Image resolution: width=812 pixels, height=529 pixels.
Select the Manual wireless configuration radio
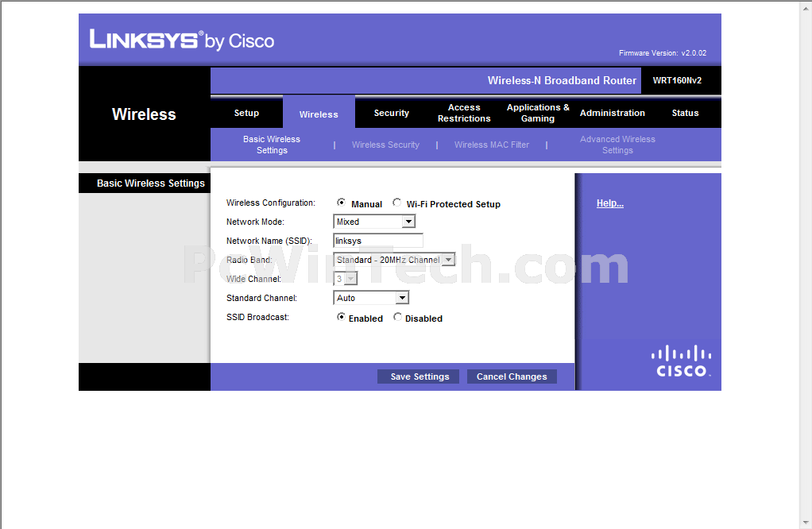click(341, 203)
